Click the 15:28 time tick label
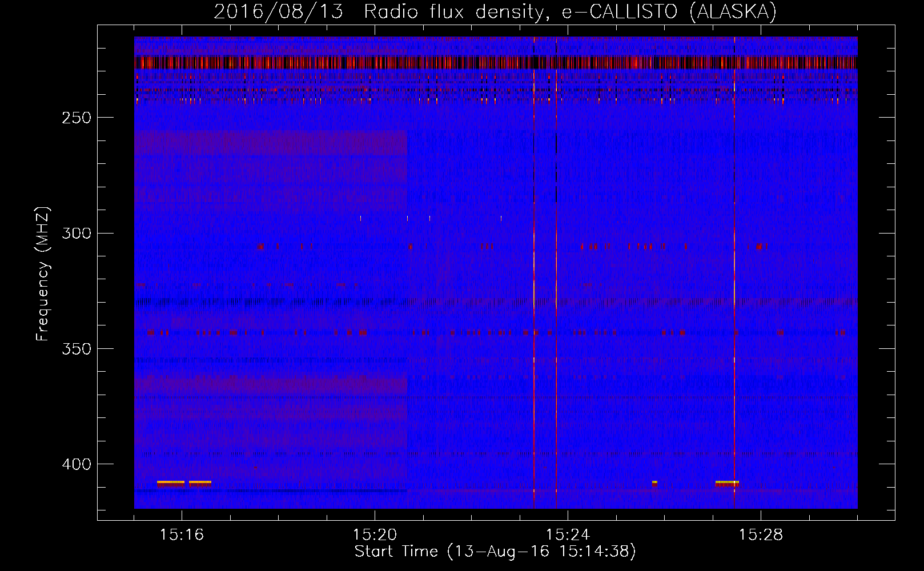Viewport: 924px width, 571px height. pos(761,535)
